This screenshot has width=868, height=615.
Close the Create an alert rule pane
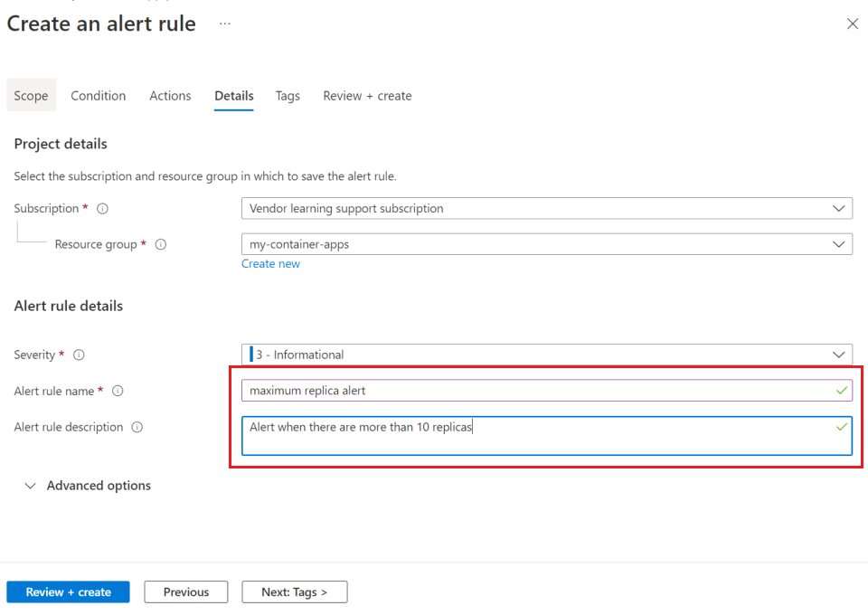pyautogui.click(x=853, y=24)
